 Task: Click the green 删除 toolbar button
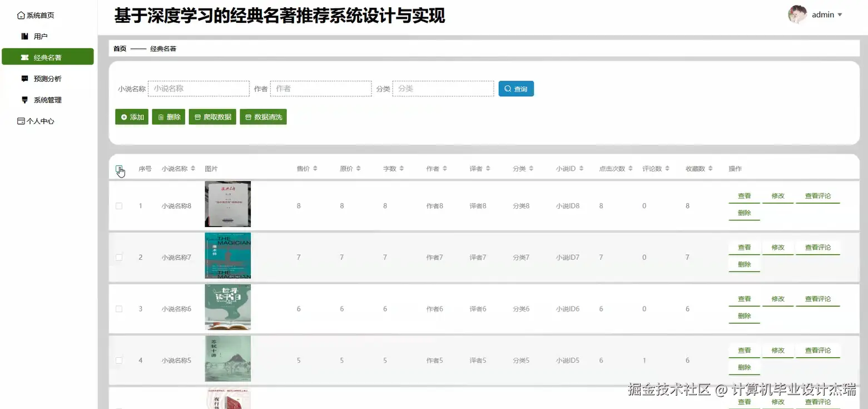(x=168, y=117)
